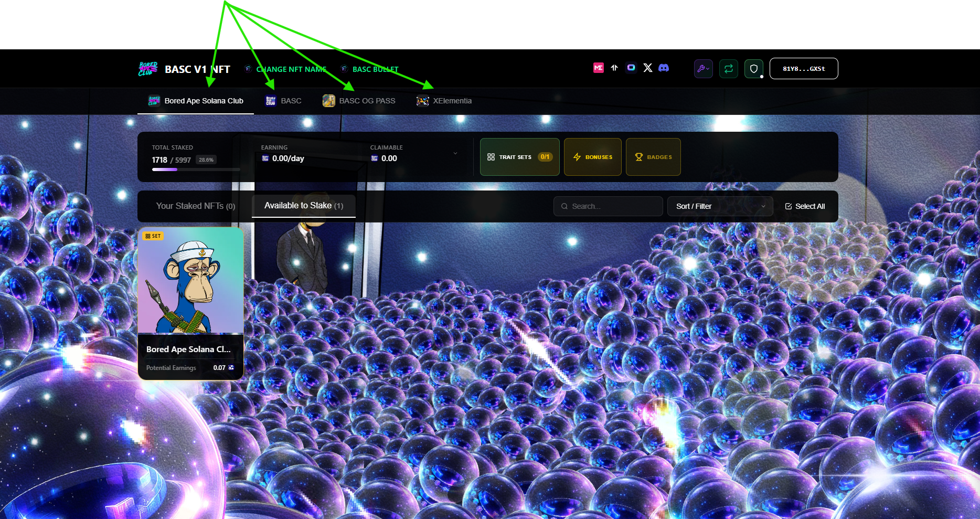Click the BASC logo in header
Screen dimensions: 980x519
tap(147, 69)
